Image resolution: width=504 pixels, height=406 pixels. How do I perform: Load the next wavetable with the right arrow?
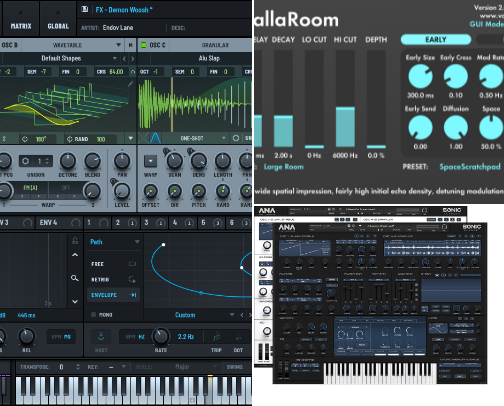pos(133,59)
